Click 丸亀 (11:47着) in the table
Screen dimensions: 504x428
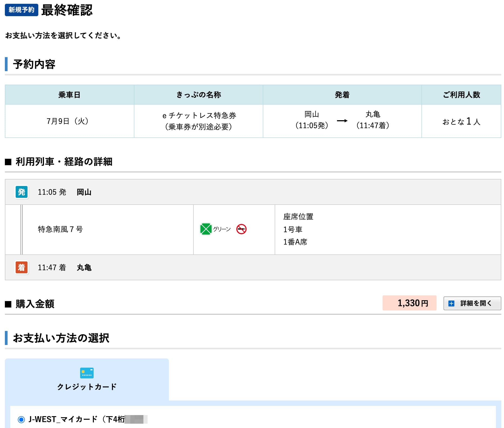point(373,120)
